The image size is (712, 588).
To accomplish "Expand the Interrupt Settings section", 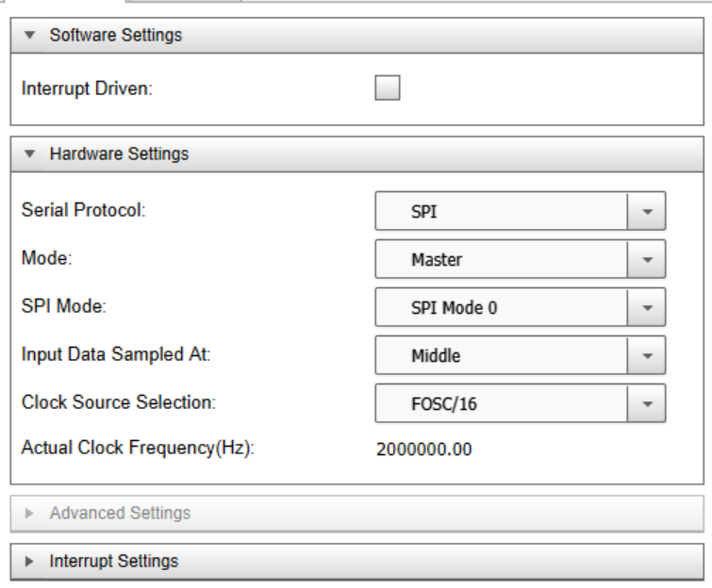I will (29, 562).
